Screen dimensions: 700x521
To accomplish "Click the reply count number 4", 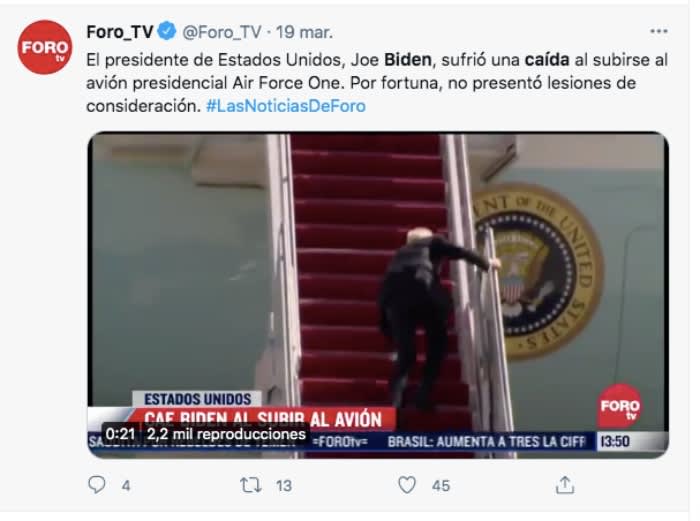I will point(126,486).
